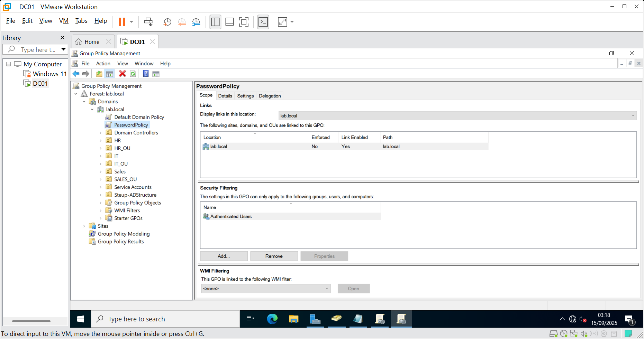644x339 pixels.
Task: Open the snapshot manager wrench icon
Action: [196, 22]
